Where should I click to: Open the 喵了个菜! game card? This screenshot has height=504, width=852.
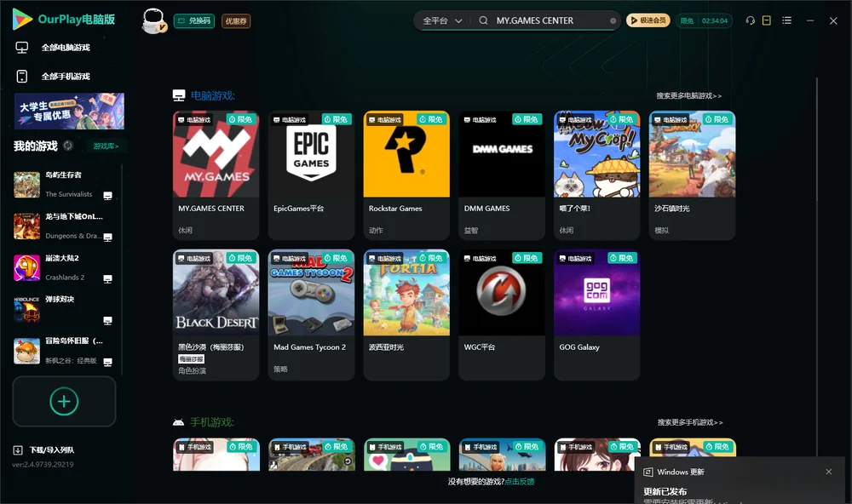click(596, 175)
